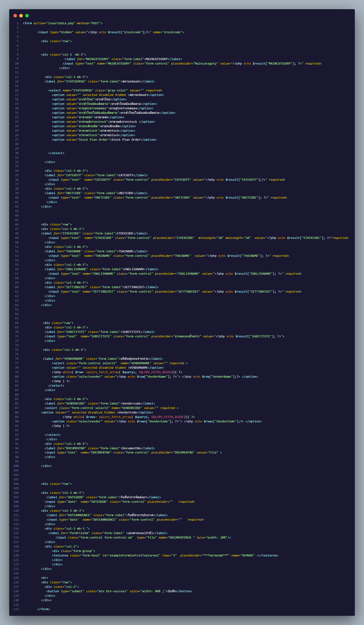
Task: Click the type="hidden" attribute on line 3
Action: (62, 32)
